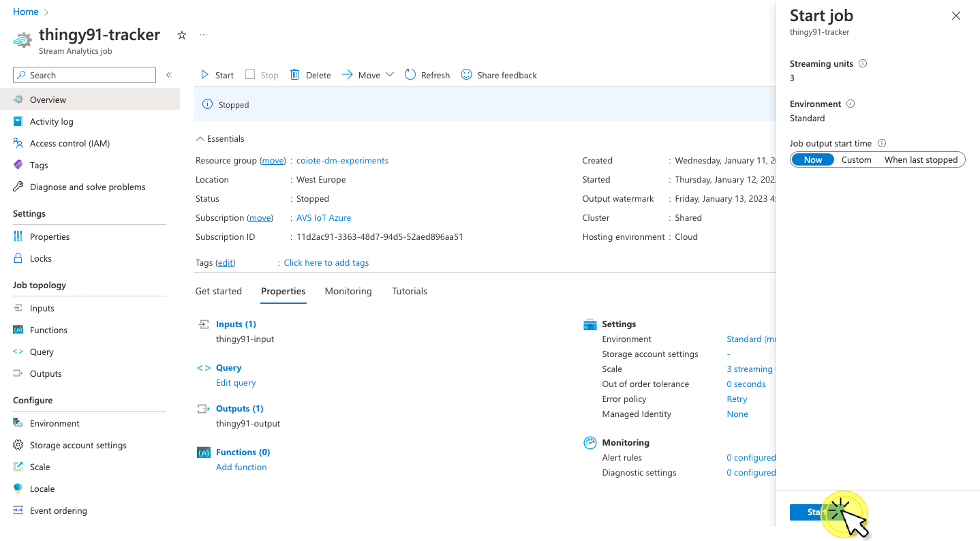This screenshot has width=980, height=541.
Task: Click the Locale globe icon
Action: (18, 489)
